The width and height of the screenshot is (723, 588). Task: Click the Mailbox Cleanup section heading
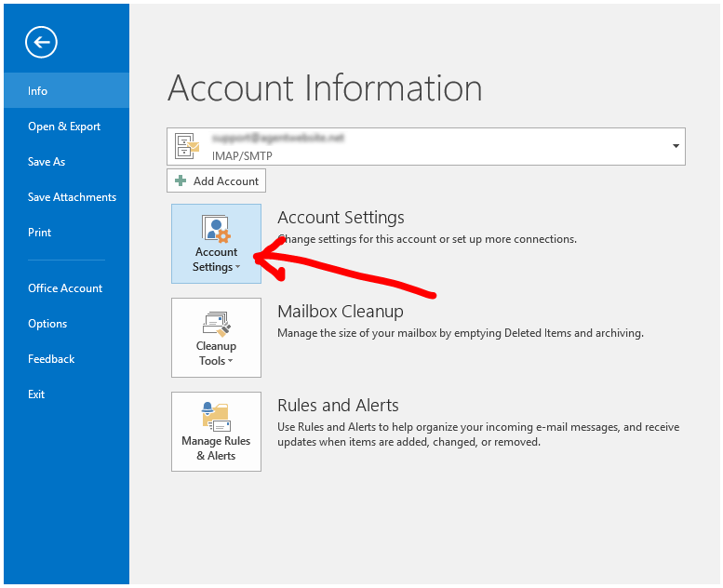pos(341,312)
